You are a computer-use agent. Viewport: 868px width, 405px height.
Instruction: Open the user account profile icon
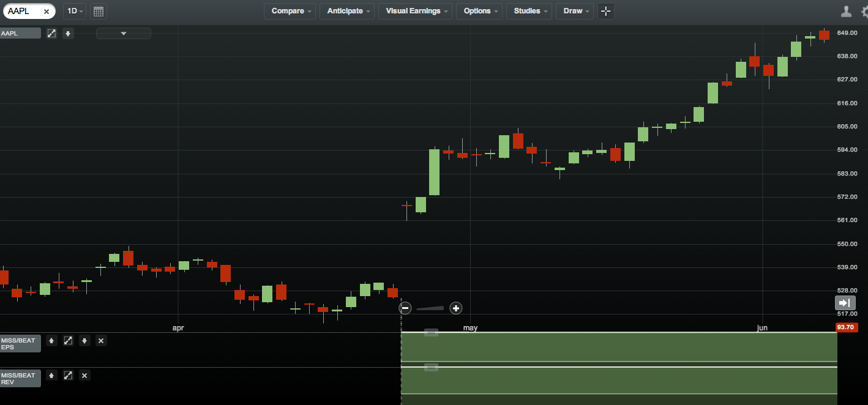tap(847, 11)
